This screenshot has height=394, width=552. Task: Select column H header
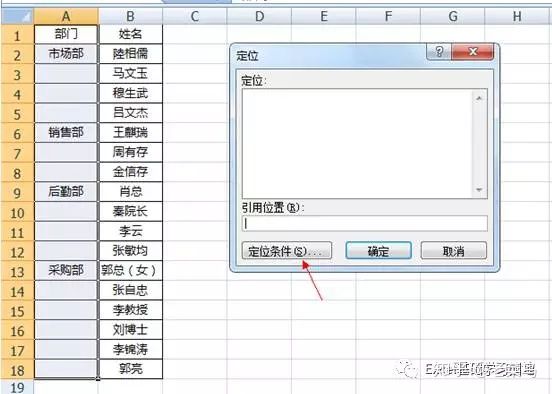[518, 16]
